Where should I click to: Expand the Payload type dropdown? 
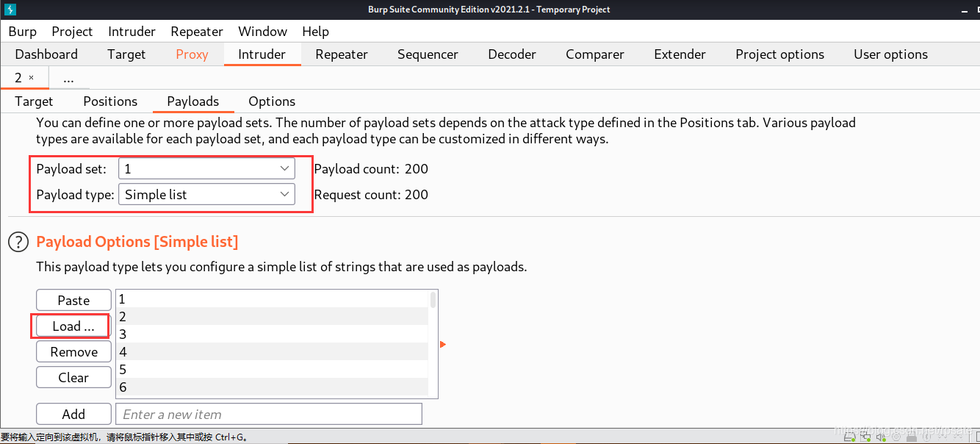click(206, 194)
